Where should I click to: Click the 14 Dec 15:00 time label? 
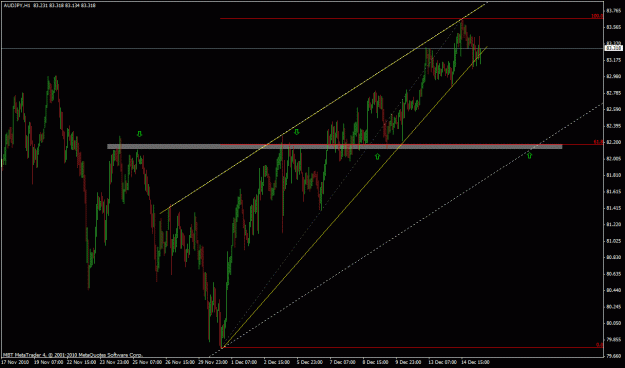475,362
